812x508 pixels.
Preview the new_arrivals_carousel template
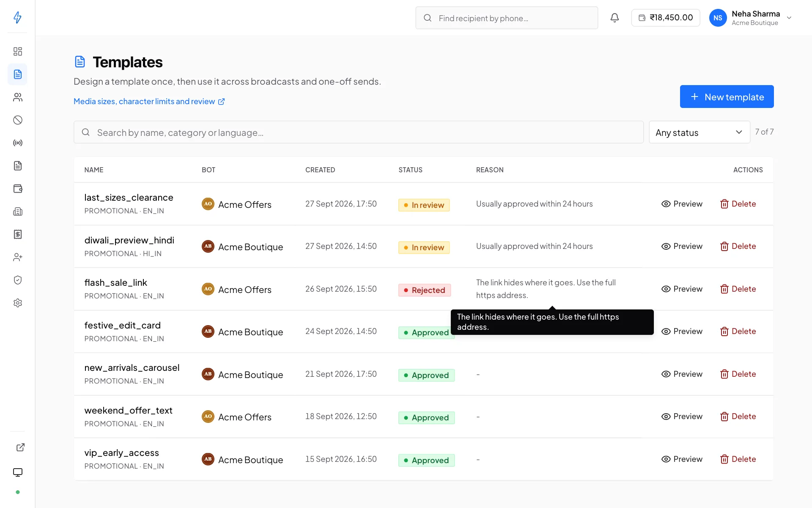click(x=682, y=374)
